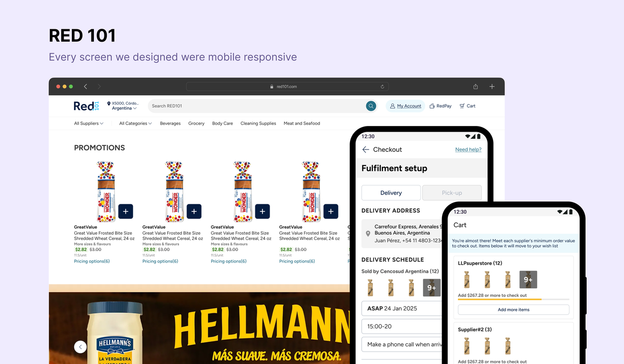Select the Meat and Seafood category
The height and width of the screenshot is (364, 624).
click(x=302, y=124)
